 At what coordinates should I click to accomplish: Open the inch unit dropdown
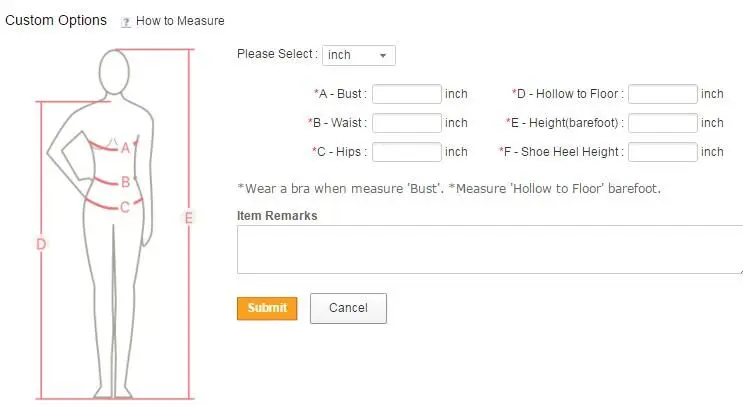pos(359,55)
